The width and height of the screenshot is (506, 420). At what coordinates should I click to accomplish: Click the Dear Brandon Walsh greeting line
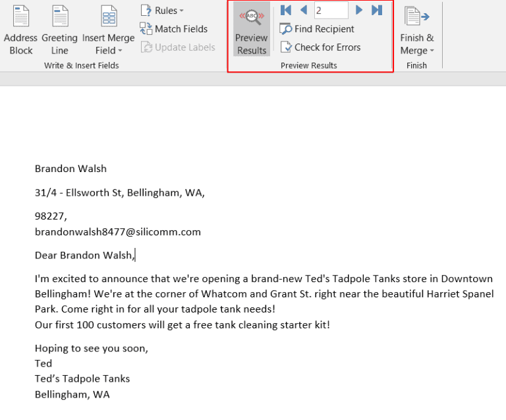tap(84, 255)
